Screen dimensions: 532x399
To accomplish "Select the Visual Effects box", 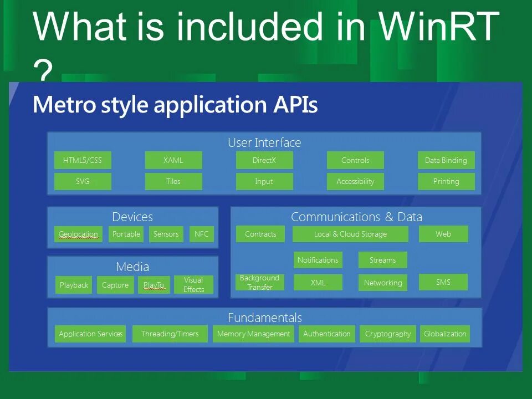I will pos(194,285).
